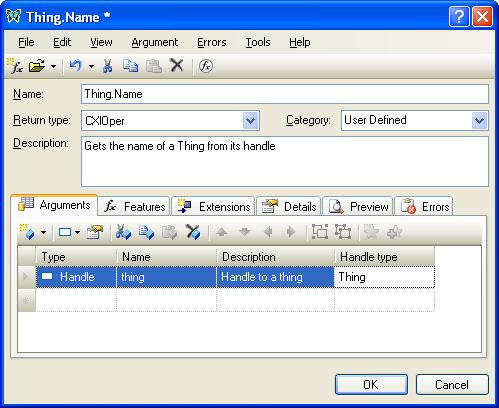Click the open folder icon
Image resolution: width=499 pixels, height=408 pixels.
(x=37, y=66)
